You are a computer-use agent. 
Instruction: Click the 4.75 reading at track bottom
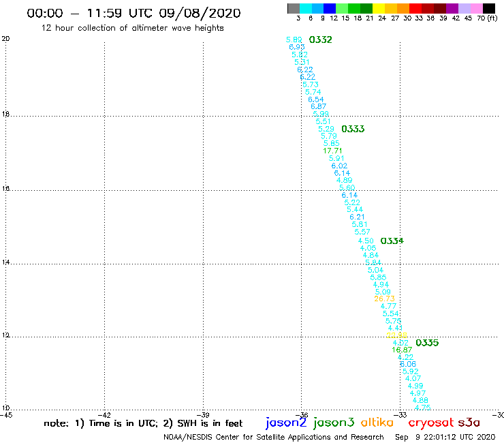click(x=423, y=408)
